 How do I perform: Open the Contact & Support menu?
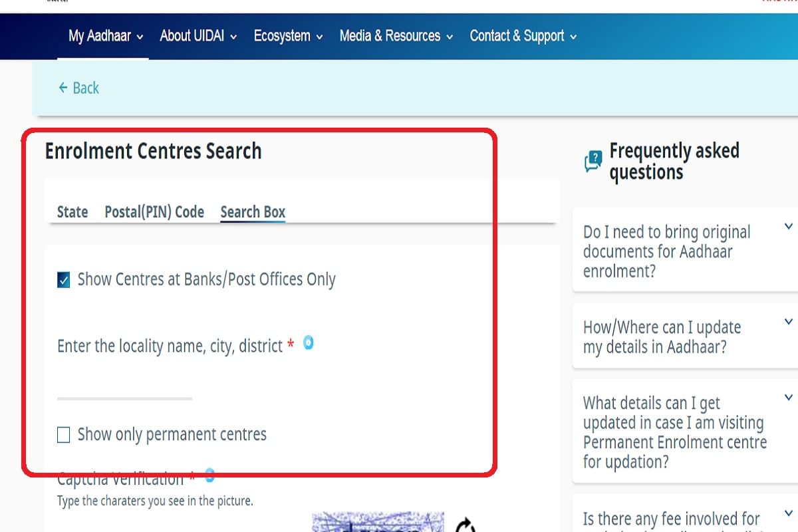[x=517, y=36]
